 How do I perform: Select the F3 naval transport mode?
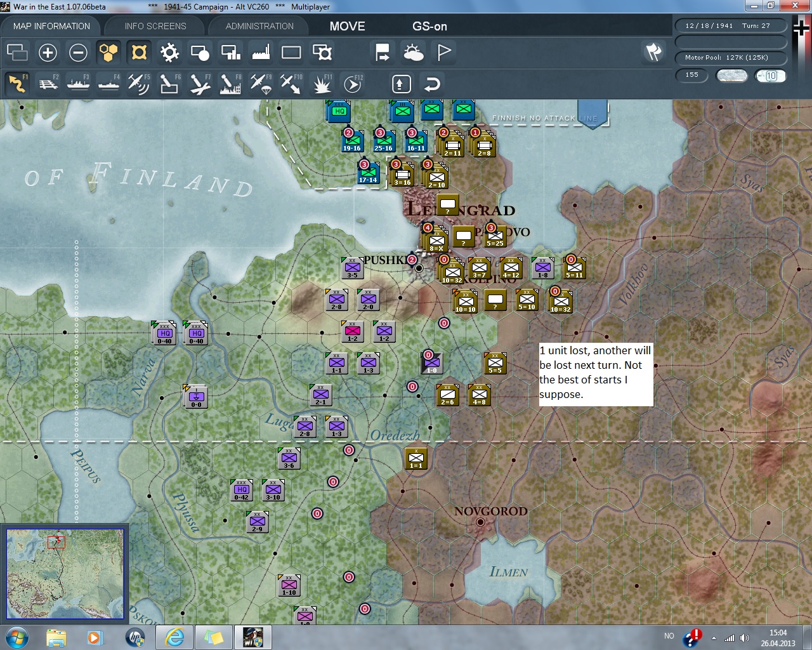pyautogui.click(x=78, y=84)
